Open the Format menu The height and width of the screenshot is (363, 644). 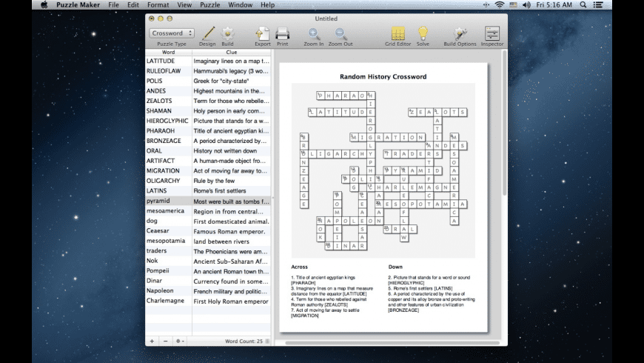158,5
